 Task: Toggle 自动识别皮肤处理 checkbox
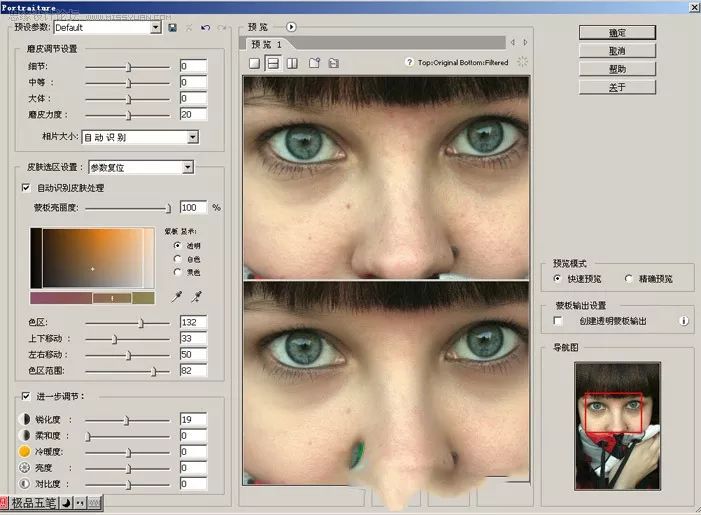(26, 187)
